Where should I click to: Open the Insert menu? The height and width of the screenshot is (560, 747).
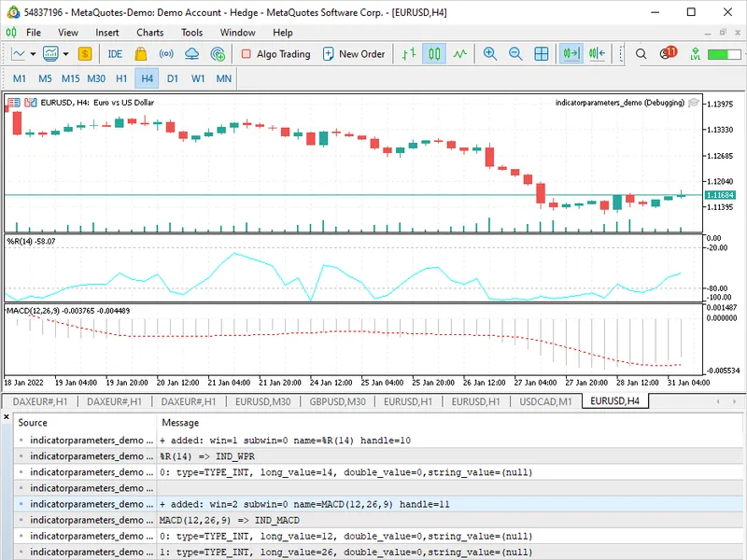107,33
